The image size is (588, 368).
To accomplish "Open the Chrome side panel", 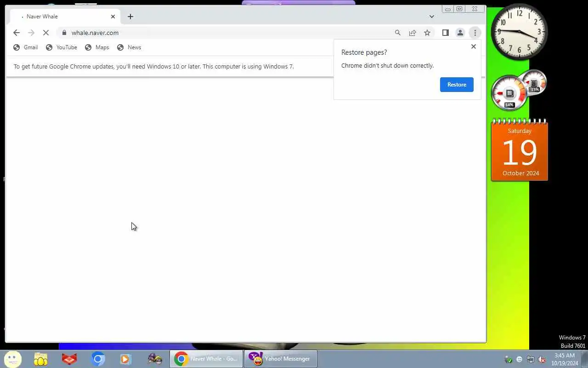I will click(445, 33).
